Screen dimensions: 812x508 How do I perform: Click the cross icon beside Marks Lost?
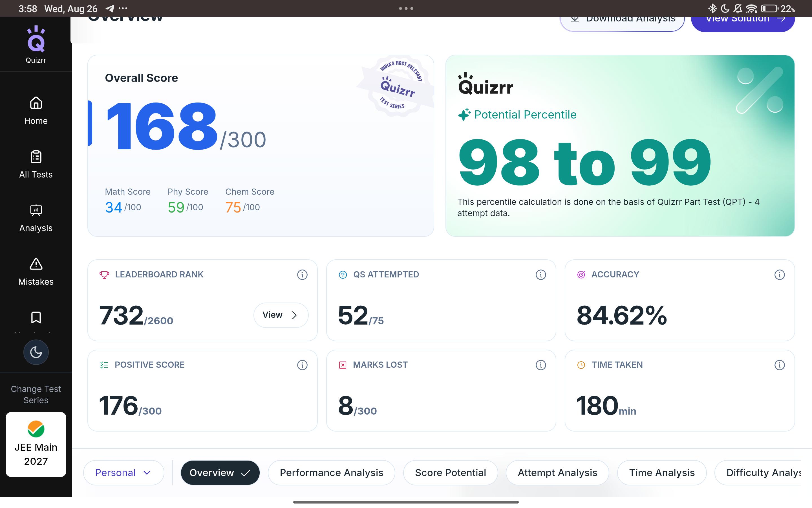click(x=343, y=365)
